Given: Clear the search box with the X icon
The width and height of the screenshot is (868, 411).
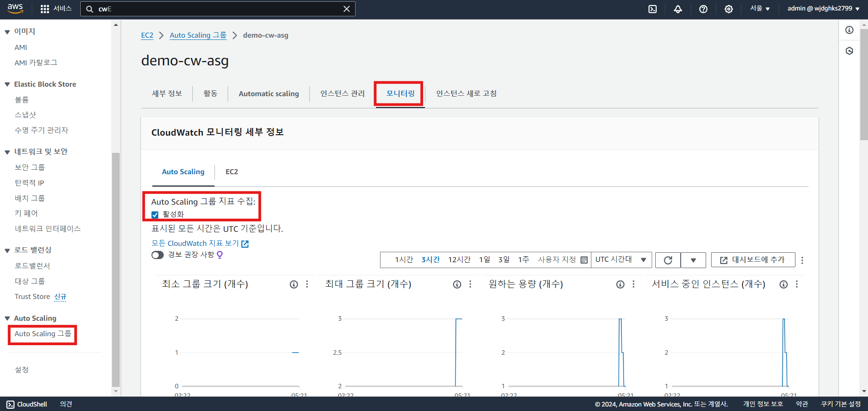Looking at the screenshot, I should [x=346, y=9].
